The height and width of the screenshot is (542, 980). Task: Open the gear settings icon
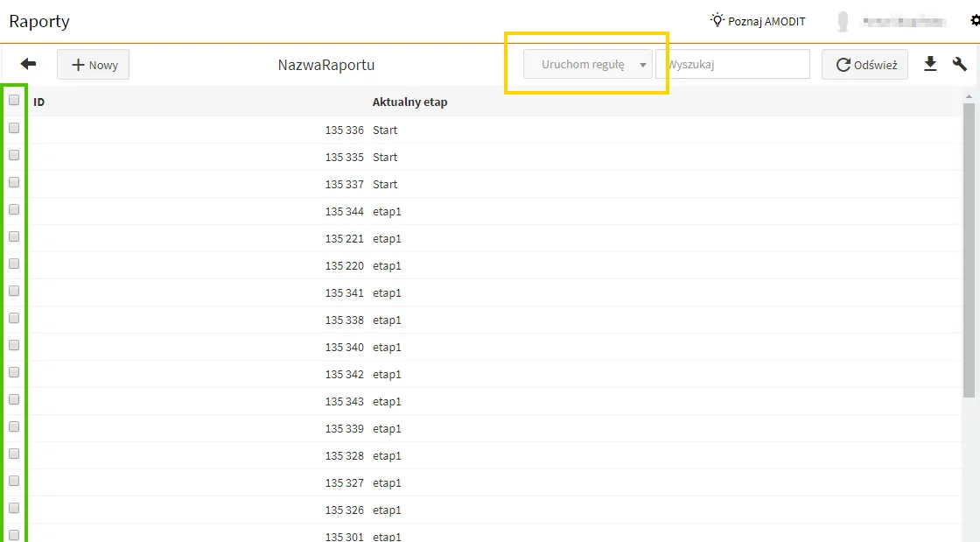coord(975,21)
